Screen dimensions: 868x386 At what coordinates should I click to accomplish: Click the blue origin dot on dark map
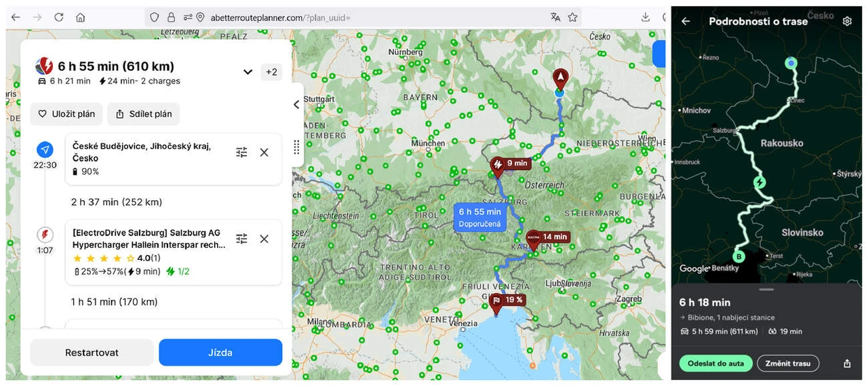tap(791, 63)
